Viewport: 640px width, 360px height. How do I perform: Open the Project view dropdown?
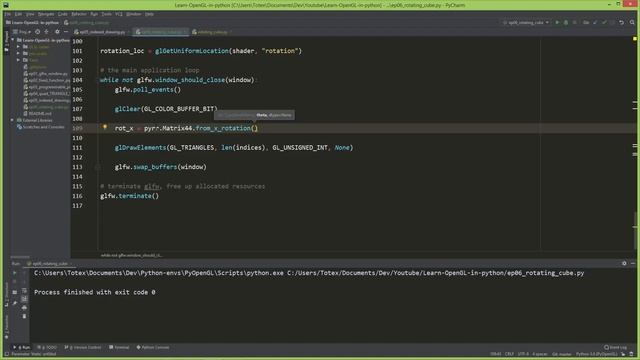click(22, 32)
